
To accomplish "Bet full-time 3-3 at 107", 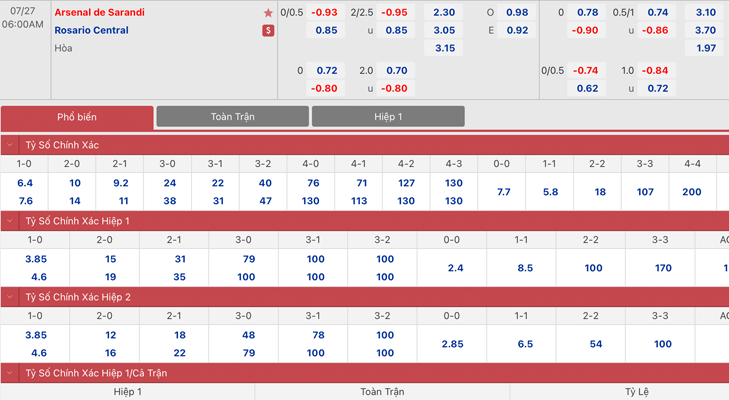I will 644,192.
